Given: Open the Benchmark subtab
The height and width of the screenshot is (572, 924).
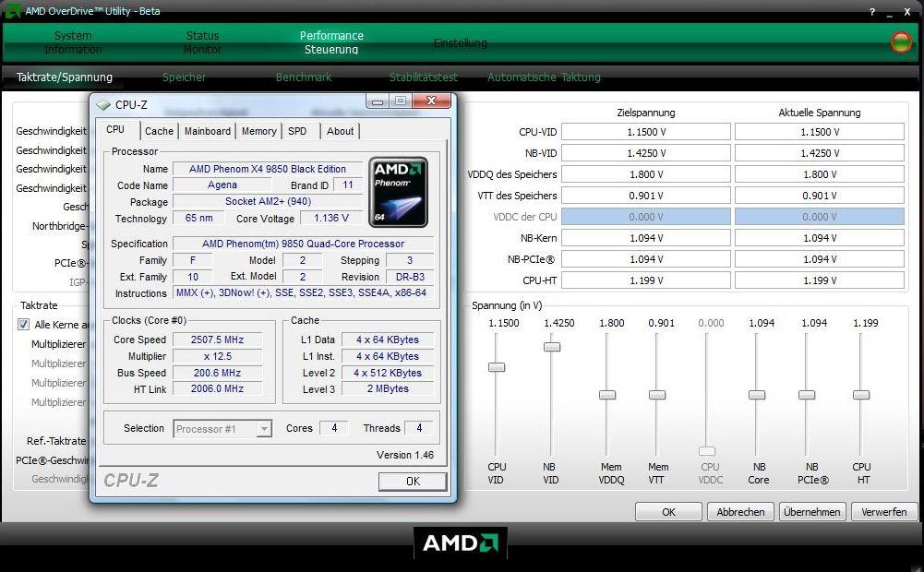Looking at the screenshot, I should (304, 77).
